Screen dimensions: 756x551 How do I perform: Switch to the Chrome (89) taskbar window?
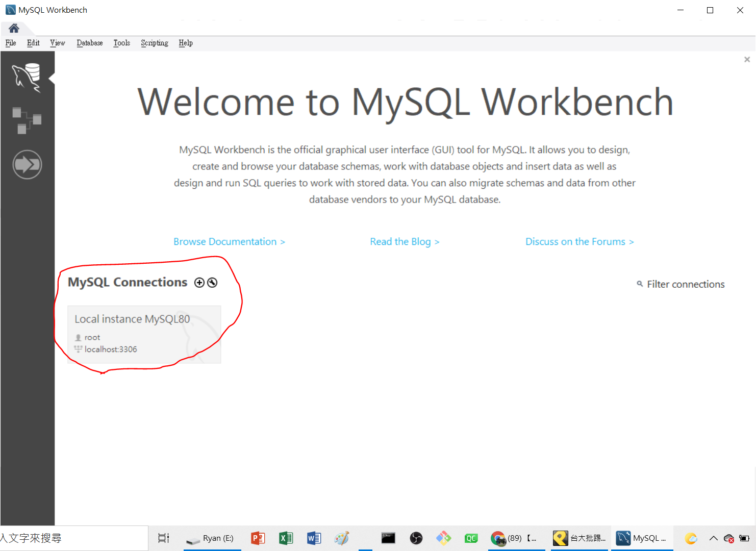[x=516, y=538]
